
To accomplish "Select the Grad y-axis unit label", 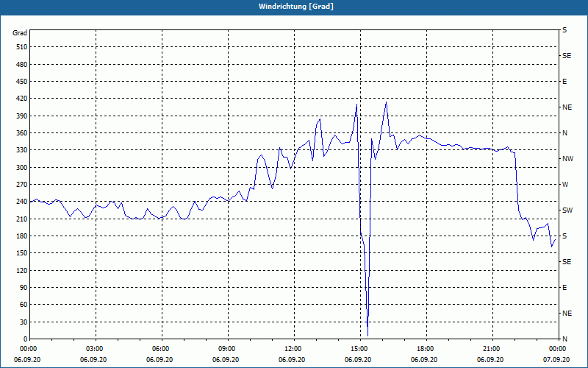I will pyautogui.click(x=20, y=33).
